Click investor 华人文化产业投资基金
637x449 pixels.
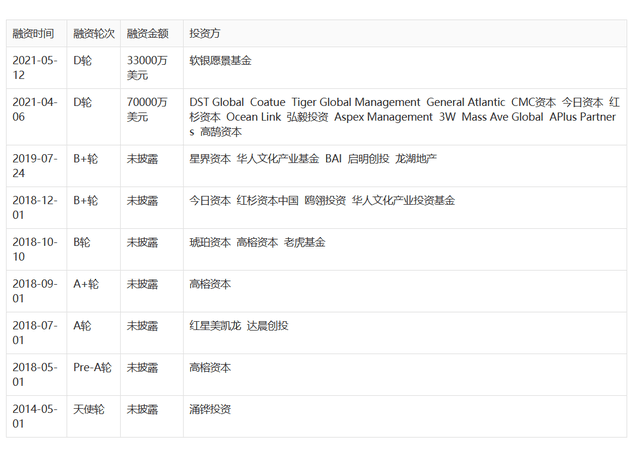(403, 201)
